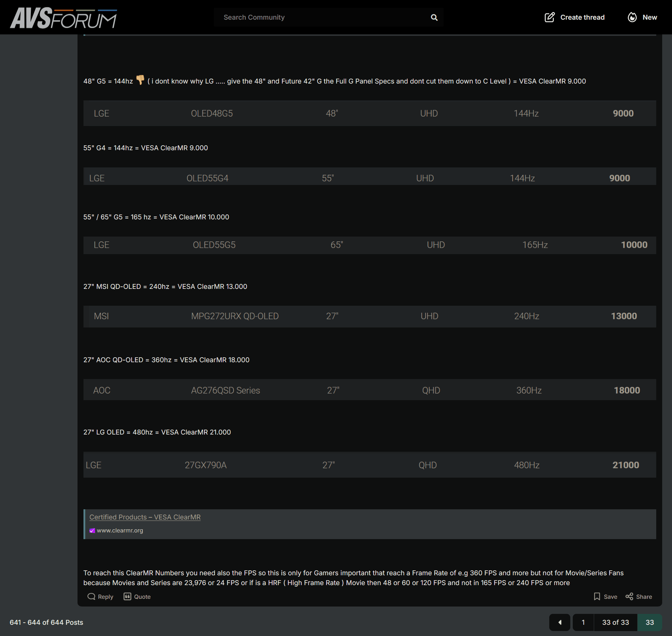Screen dimensions: 672x636
Task: Click the 641 - 644 of 644 Posts text
Action: (46, 622)
